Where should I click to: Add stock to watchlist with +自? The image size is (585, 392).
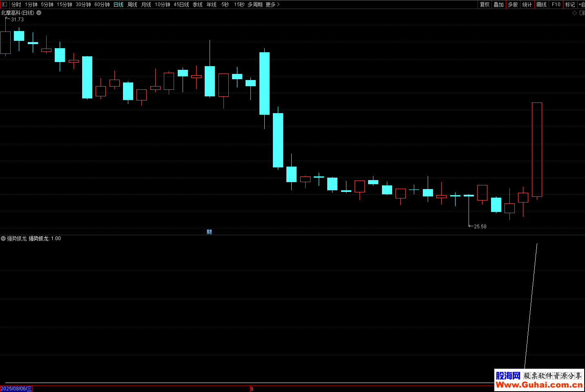click(582, 4)
